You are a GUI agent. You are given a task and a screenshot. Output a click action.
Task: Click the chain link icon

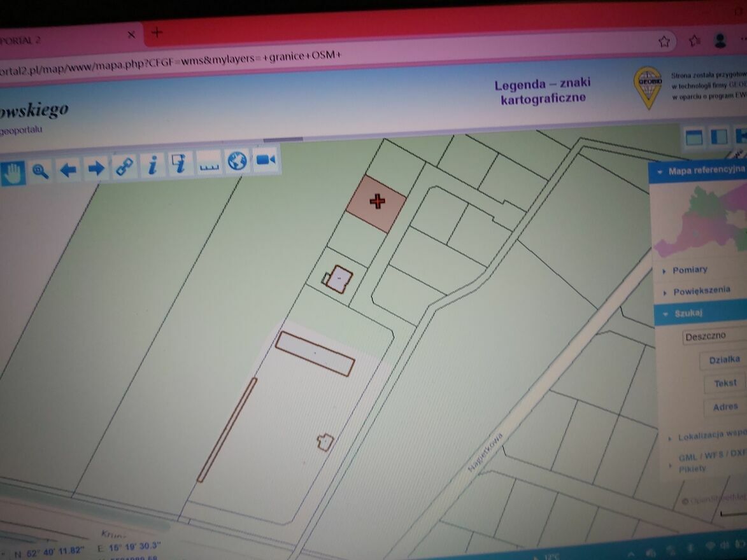click(x=124, y=167)
